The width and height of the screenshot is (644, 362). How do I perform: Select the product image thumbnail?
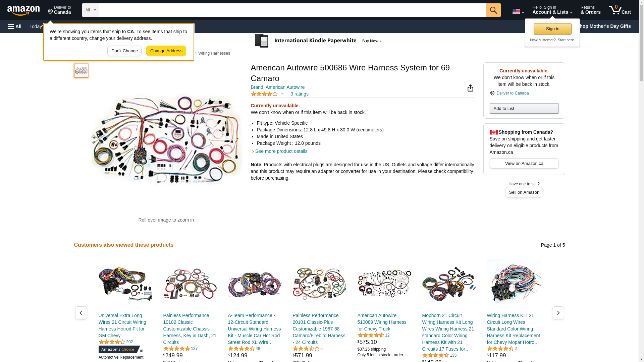[81, 71]
